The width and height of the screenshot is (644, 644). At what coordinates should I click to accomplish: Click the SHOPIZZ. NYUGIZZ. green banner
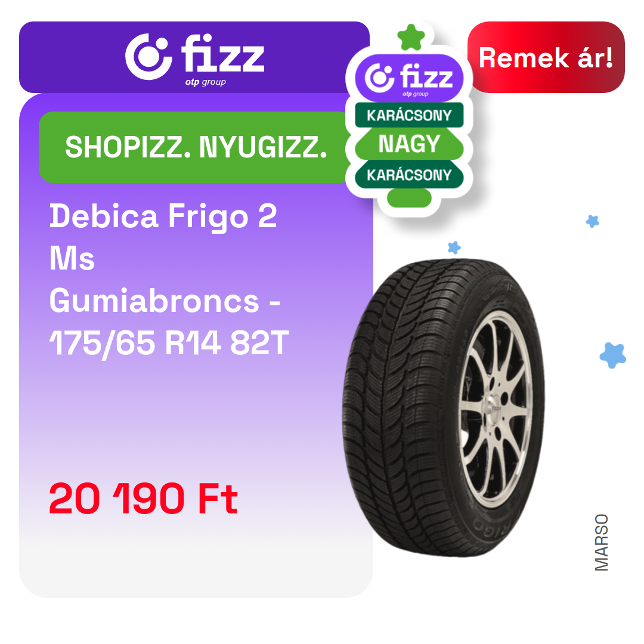point(196,147)
